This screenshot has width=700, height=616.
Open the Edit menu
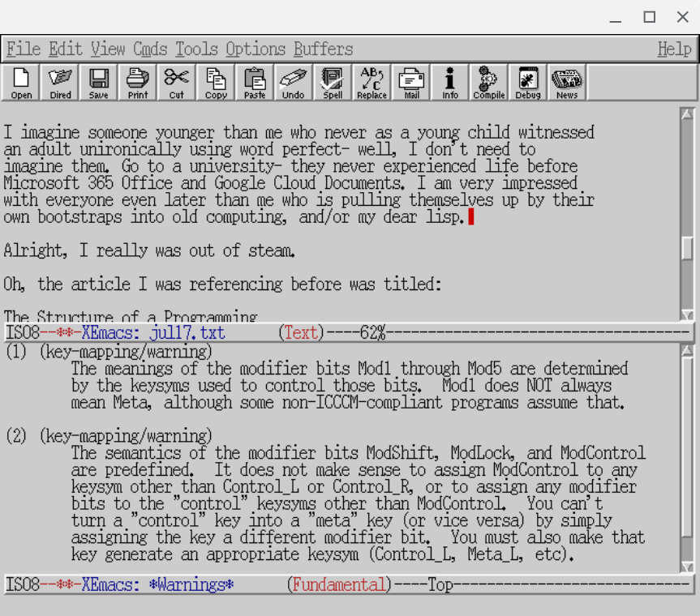coord(66,49)
